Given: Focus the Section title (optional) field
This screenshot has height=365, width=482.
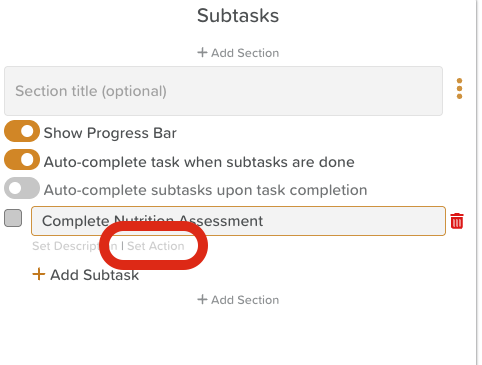Looking at the screenshot, I should coord(223,91).
